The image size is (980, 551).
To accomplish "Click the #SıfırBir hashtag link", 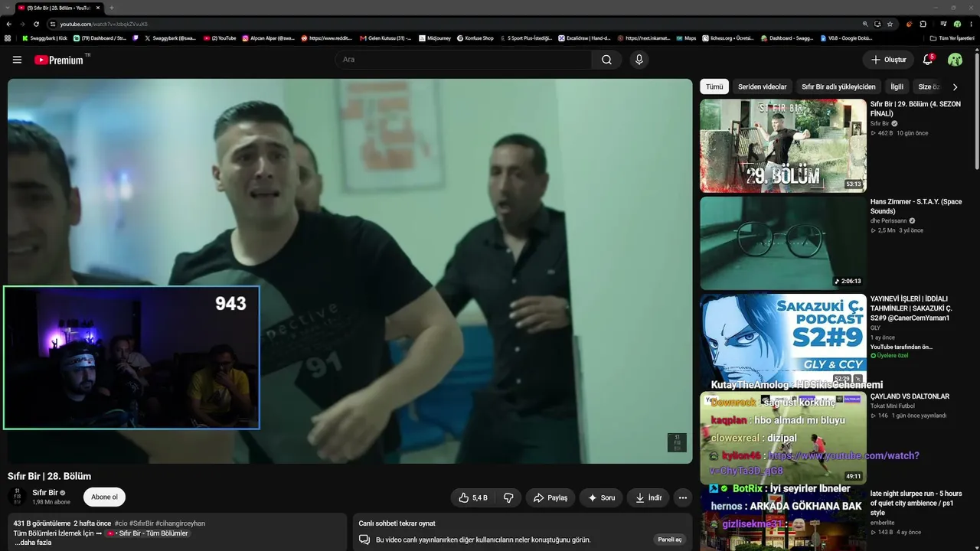I will (142, 523).
